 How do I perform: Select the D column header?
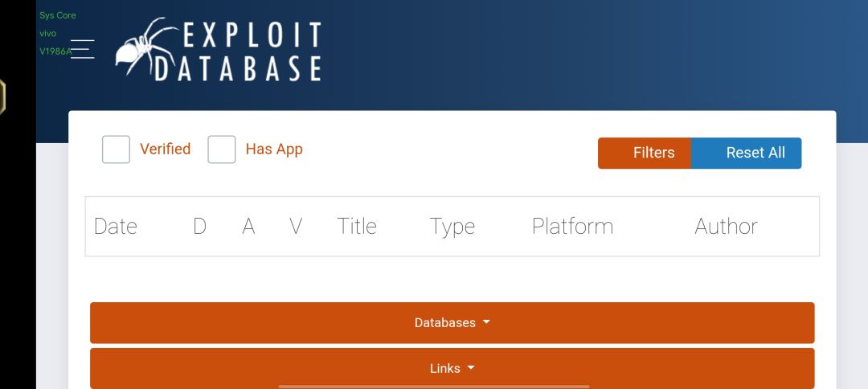(x=200, y=227)
